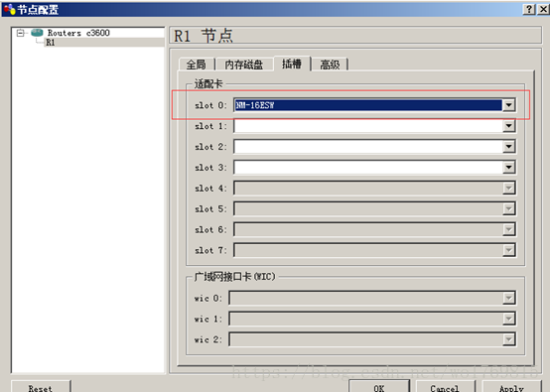Click the wic 2: label
This screenshot has height=392, width=550.
click(x=208, y=339)
